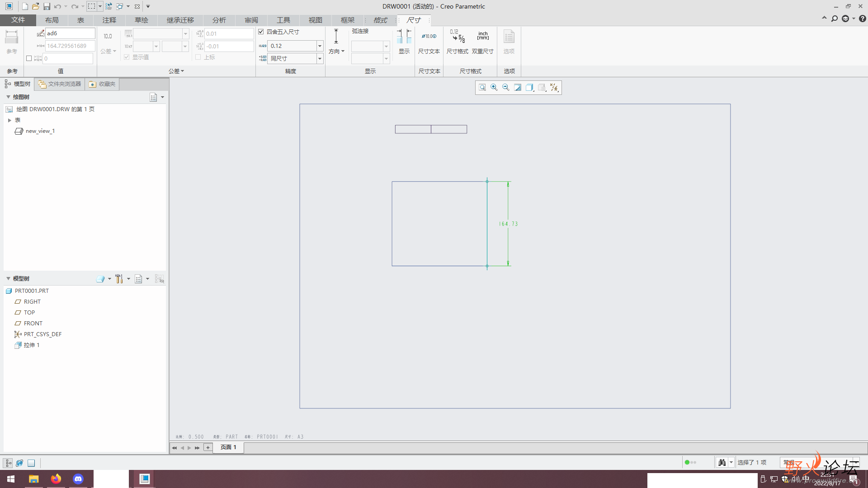Open the selection filter dropdown next to binoculars

click(731, 462)
